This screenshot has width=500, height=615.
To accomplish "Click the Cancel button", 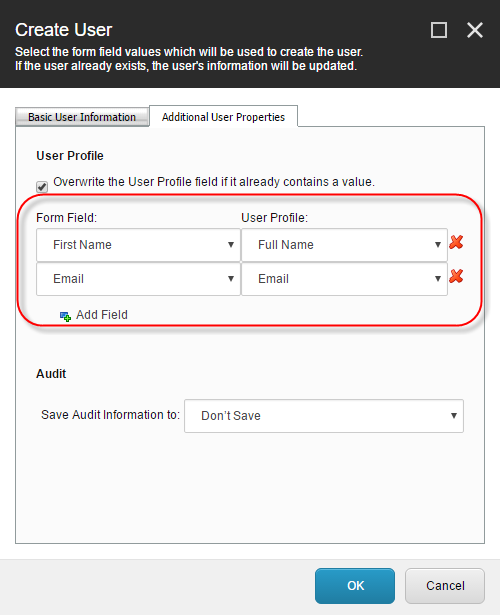I will 445,586.
